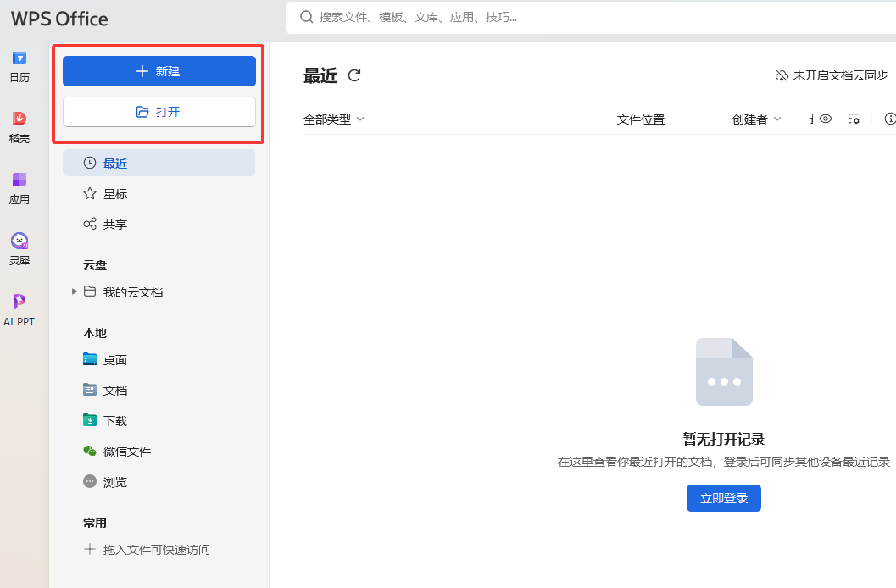Open the 稻壳 template store icon
This screenshot has width=896, height=588.
click(x=19, y=128)
